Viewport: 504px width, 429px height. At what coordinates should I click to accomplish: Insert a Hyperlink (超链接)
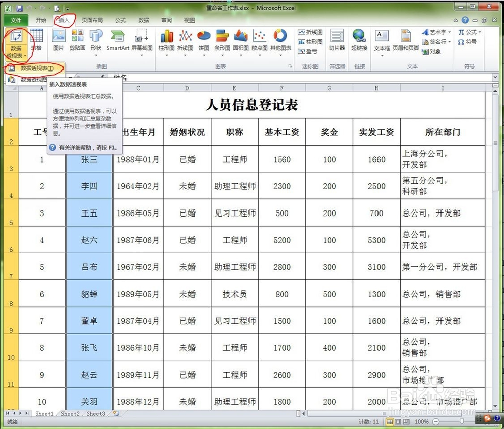coord(359,40)
